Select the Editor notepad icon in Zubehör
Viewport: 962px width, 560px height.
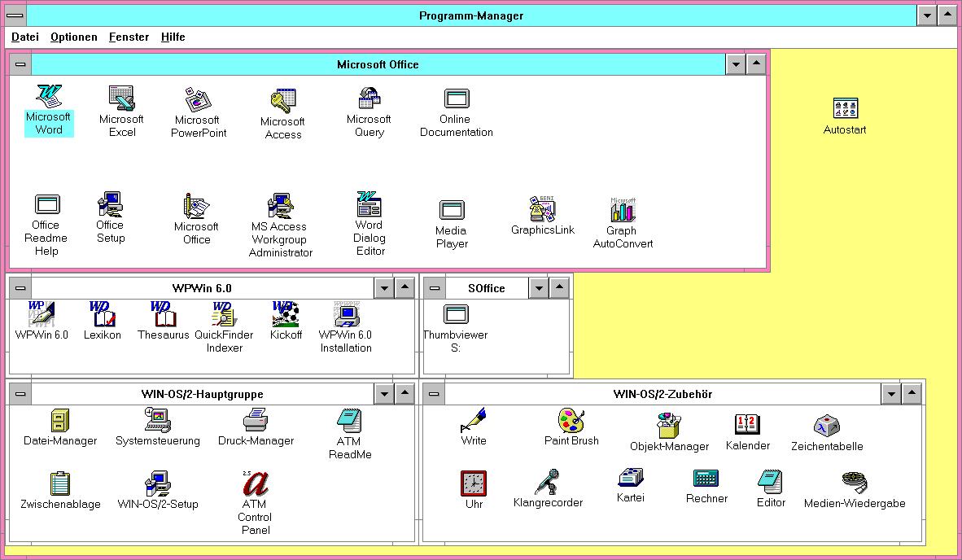(770, 482)
